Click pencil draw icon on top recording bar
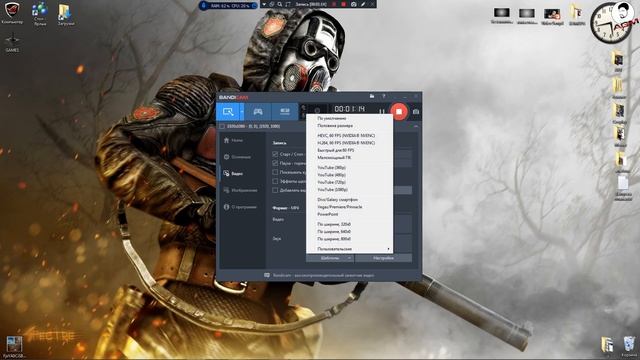The image size is (640, 360). pyautogui.click(x=363, y=4)
